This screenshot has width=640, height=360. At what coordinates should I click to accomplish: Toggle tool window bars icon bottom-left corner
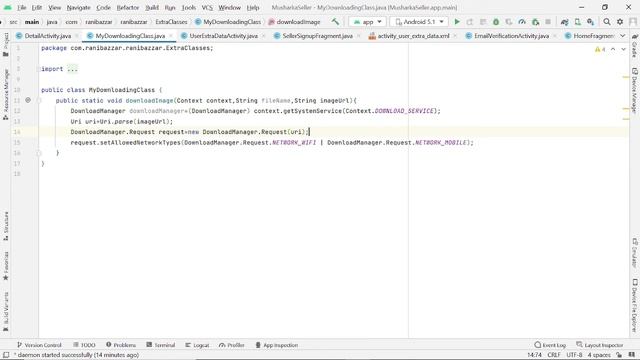[6, 355]
